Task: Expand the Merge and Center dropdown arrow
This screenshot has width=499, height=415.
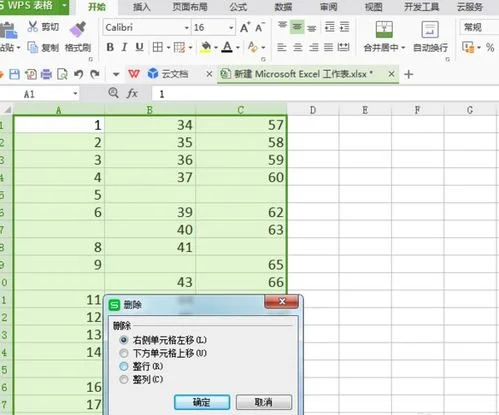Action: click(403, 48)
